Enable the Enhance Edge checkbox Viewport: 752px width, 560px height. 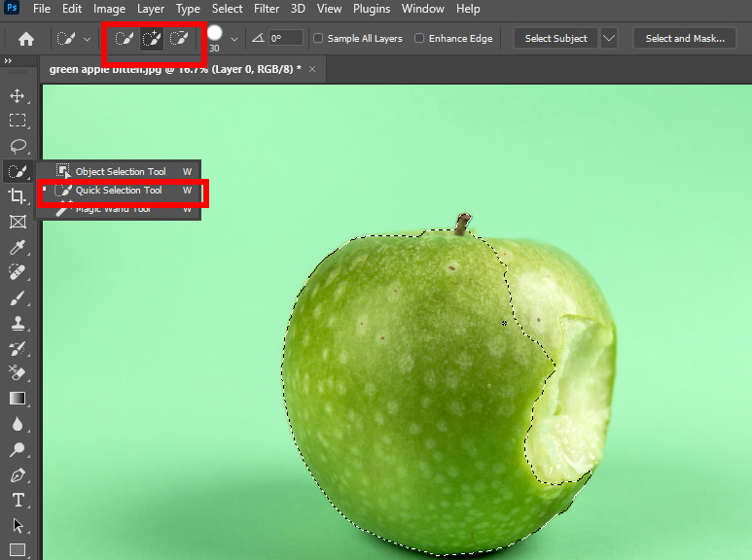(419, 38)
